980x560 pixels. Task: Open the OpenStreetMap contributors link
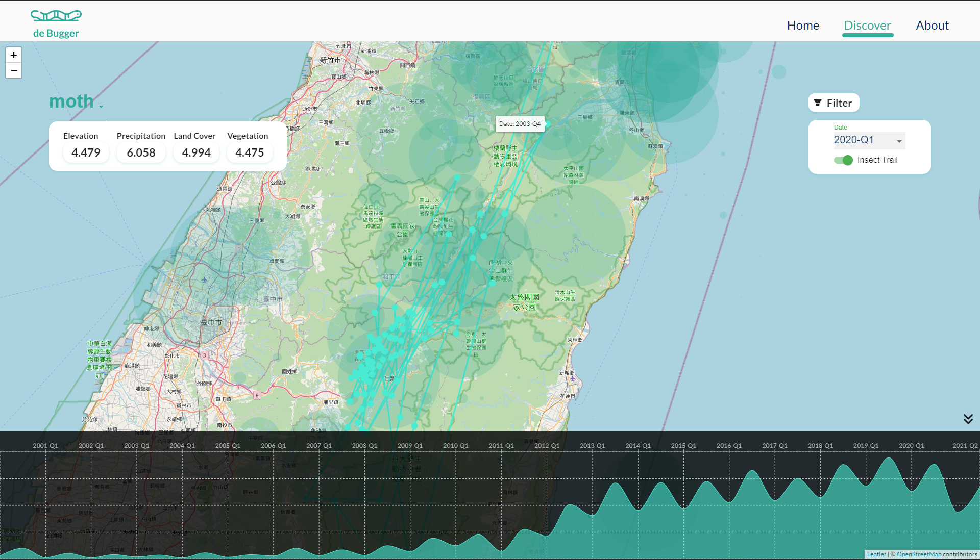coord(937,554)
